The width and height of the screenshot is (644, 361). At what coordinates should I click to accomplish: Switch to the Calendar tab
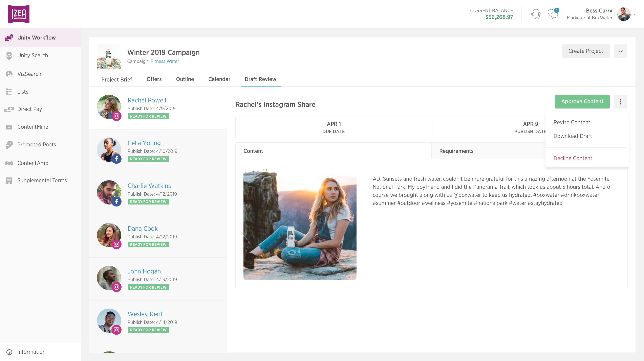pyautogui.click(x=219, y=79)
